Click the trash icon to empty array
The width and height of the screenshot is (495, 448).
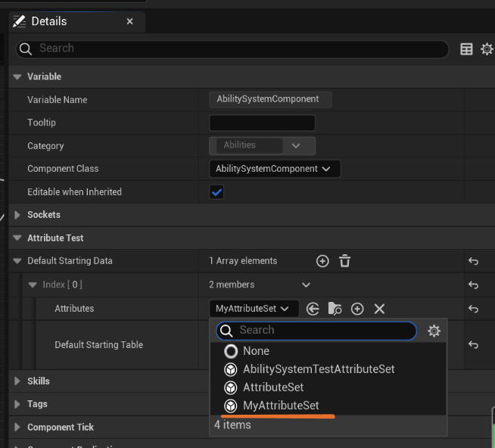344,261
